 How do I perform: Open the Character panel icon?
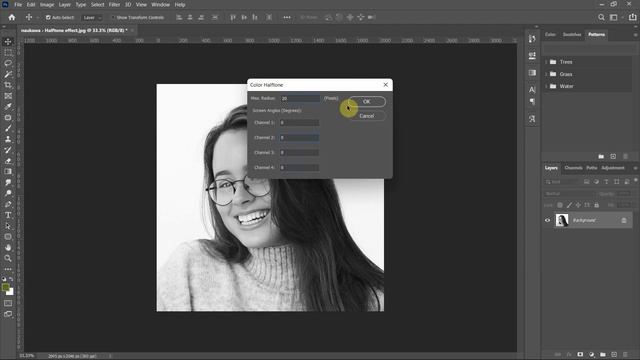(x=532, y=89)
